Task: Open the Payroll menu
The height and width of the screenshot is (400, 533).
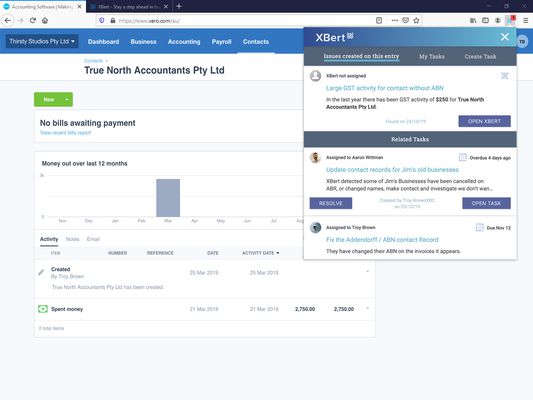Action: pyautogui.click(x=221, y=41)
